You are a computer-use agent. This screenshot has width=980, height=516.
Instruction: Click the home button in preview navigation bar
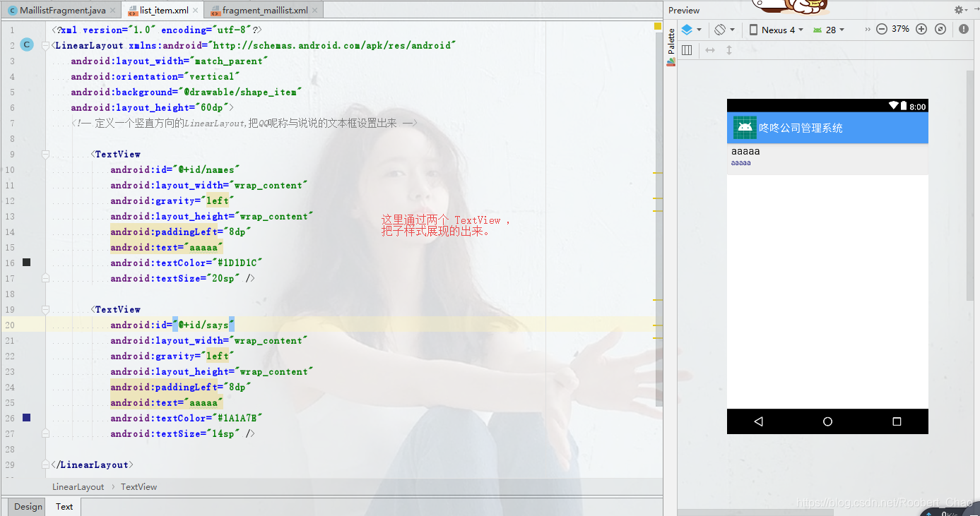827,421
